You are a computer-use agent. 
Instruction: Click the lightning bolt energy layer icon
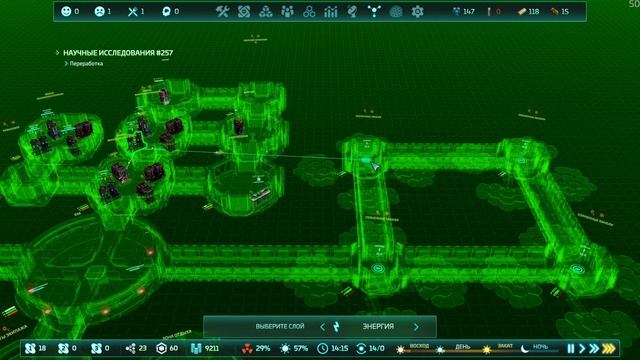(x=336, y=327)
